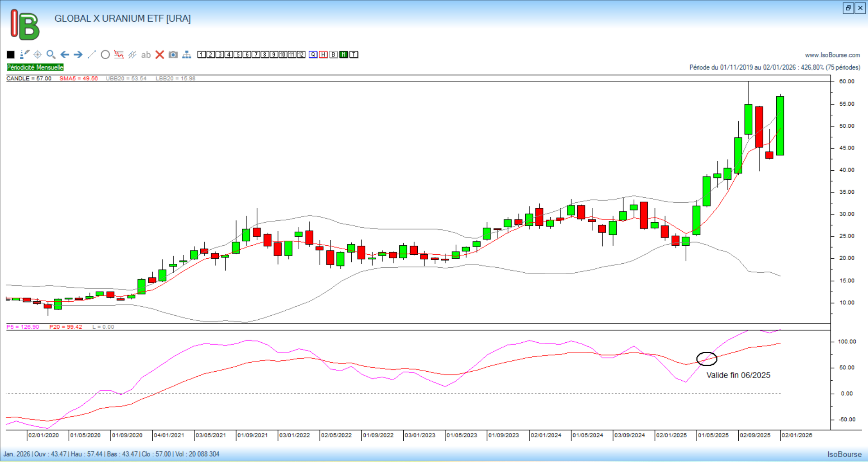Click the circled 'Valide fin 06/2025' marker

coord(707,359)
